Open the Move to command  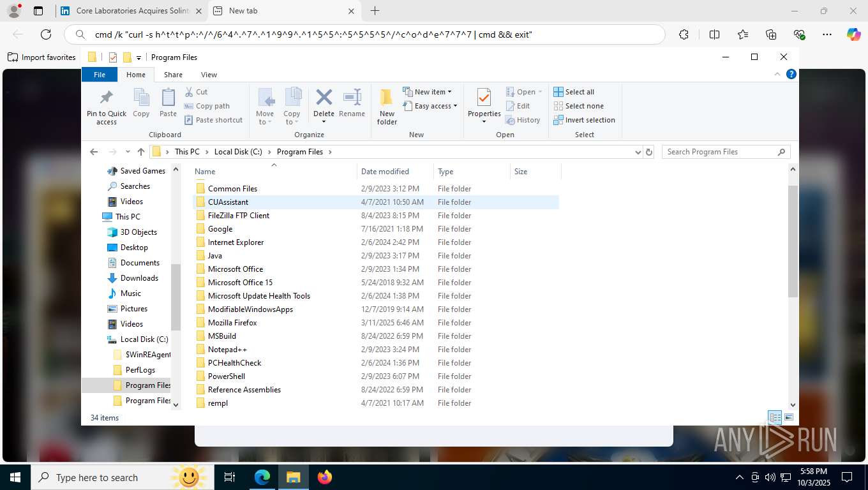coord(265,107)
